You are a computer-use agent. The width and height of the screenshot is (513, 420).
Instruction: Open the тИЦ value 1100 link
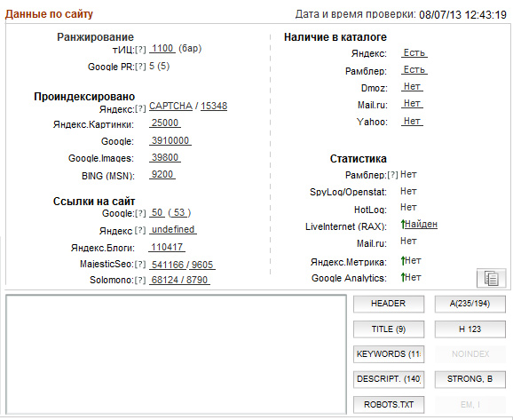(162, 49)
